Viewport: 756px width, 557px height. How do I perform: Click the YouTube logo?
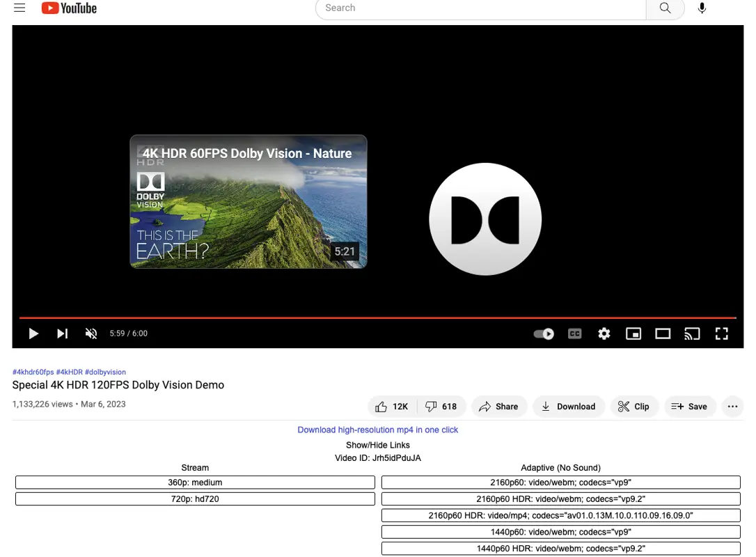coord(68,8)
